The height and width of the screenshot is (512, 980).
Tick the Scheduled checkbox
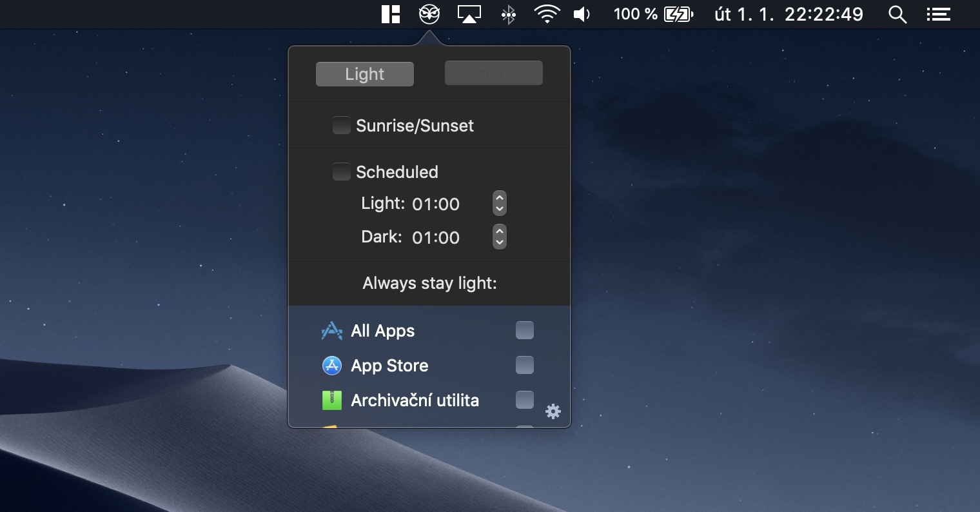click(341, 172)
